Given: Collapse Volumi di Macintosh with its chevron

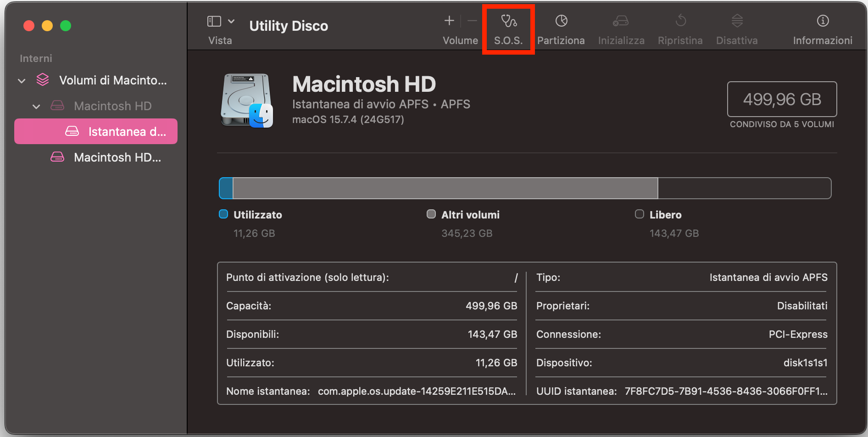Looking at the screenshot, I should 21,80.
